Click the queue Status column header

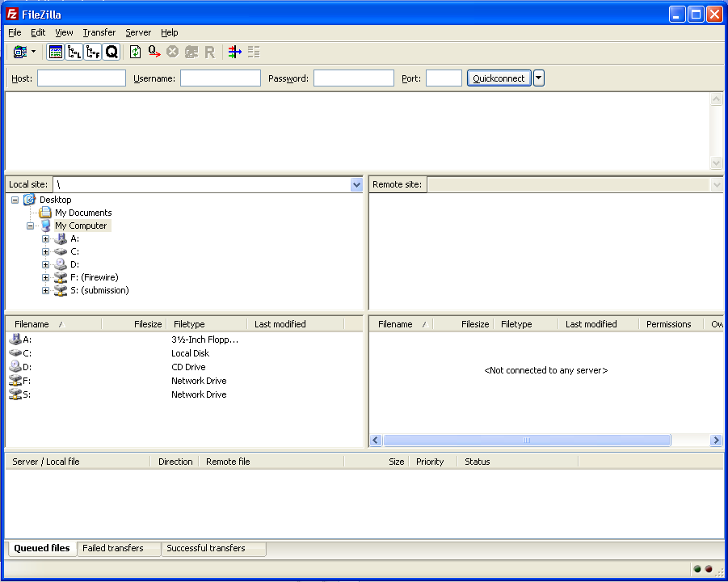518,462
